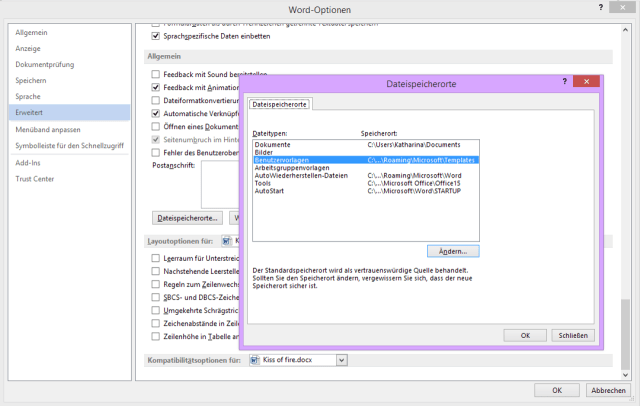Choose the AutoStart entry in the list
This screenshot has height=406, width=640.
tap(270, 190)
